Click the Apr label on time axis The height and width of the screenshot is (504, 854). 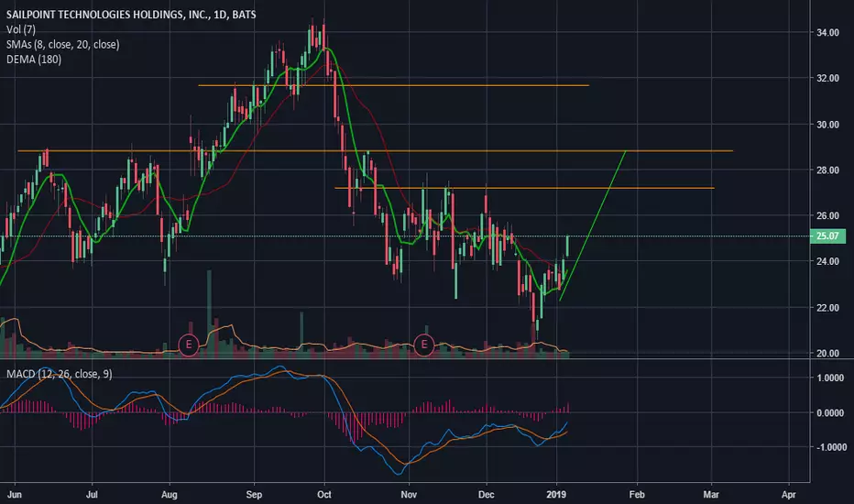[788, 495]
